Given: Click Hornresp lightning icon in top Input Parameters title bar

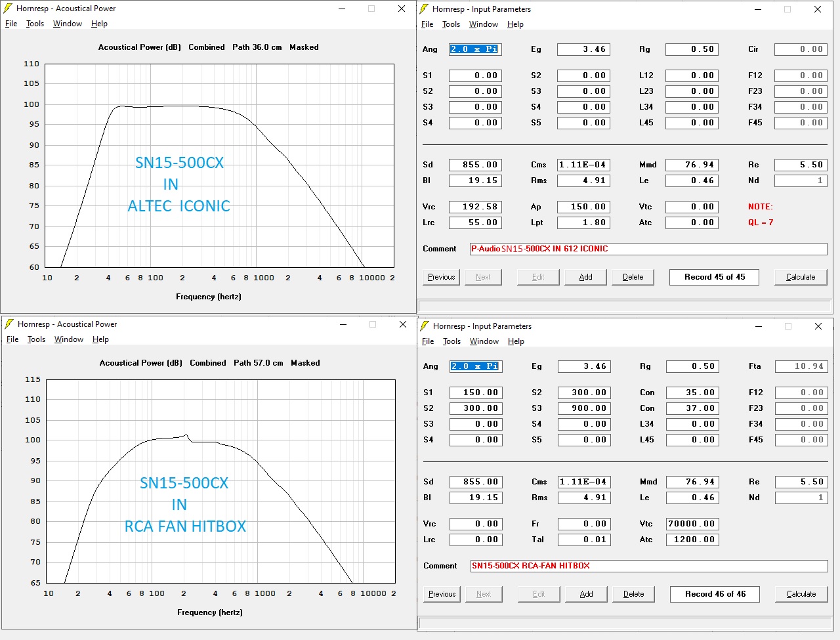Looking at the screenshot, I should pos(425,9).
